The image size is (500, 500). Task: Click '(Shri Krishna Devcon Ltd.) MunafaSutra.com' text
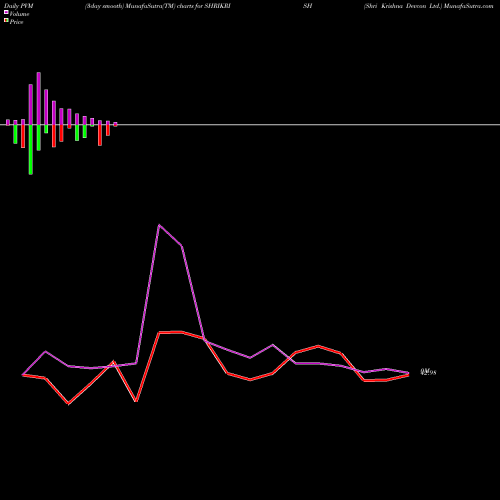coord(428,6)
